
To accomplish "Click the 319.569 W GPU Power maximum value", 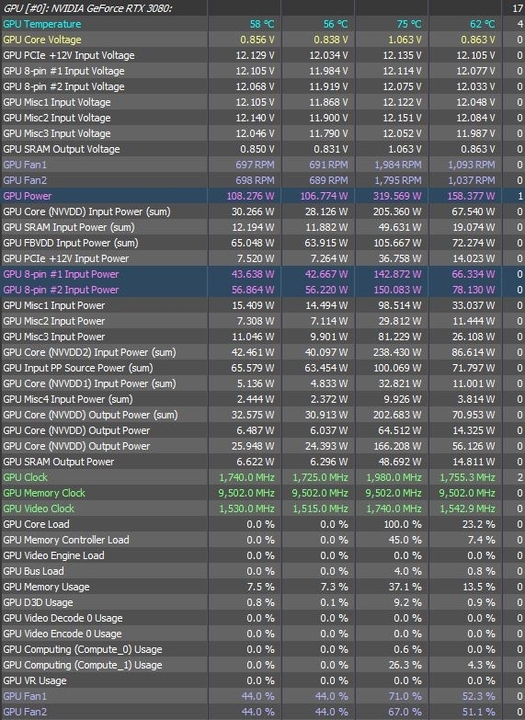I will pos(398,196).
